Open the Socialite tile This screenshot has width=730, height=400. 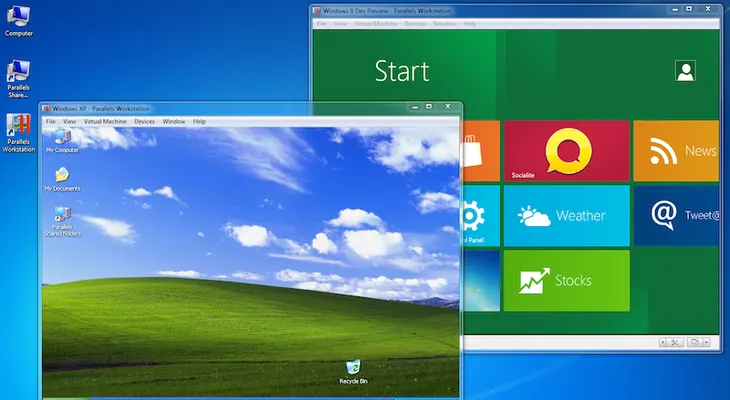(x=567, y=150)
